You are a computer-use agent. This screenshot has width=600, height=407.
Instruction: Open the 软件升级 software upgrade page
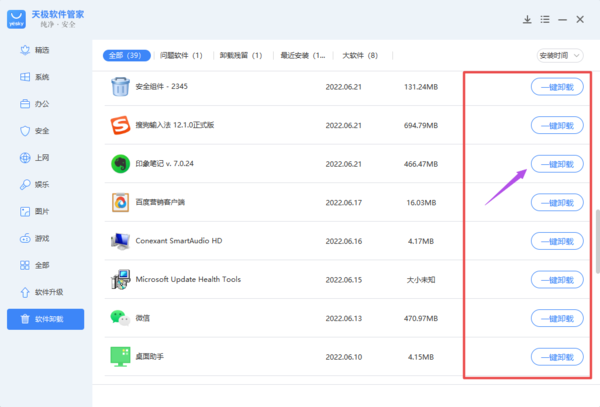(47, 292)
